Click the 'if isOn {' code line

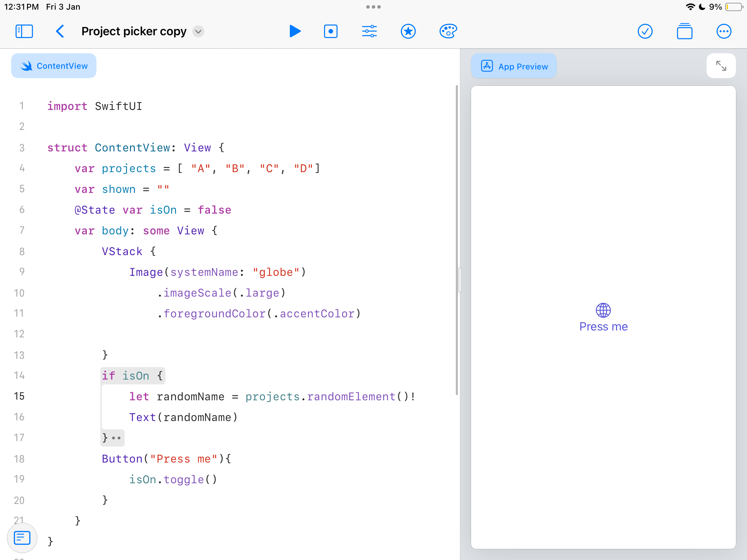132,376
